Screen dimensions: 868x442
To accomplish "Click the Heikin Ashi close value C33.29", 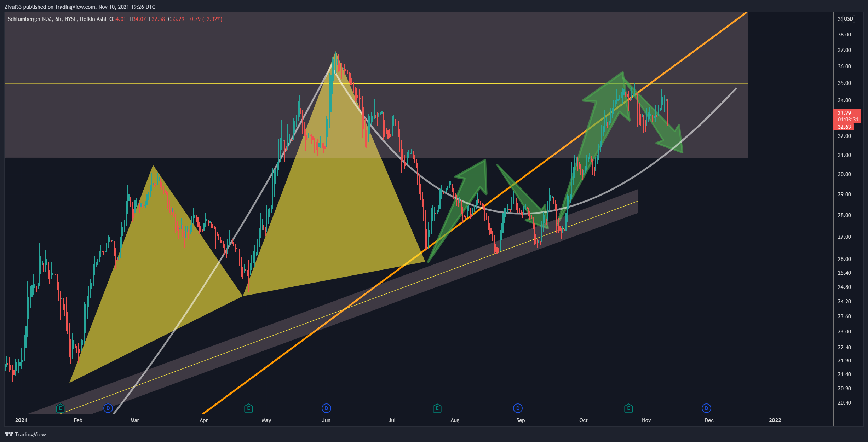I will [x=176, y=19].
